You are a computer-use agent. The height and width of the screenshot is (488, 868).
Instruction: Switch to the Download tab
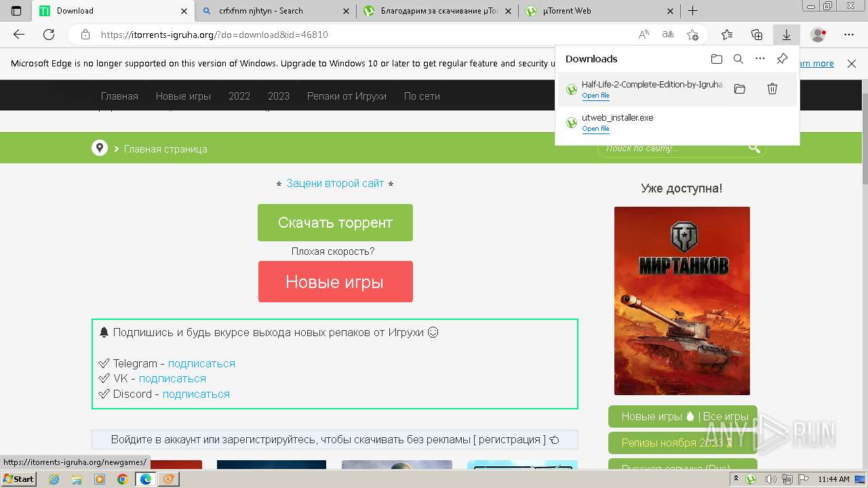click(x=113, y=11)
